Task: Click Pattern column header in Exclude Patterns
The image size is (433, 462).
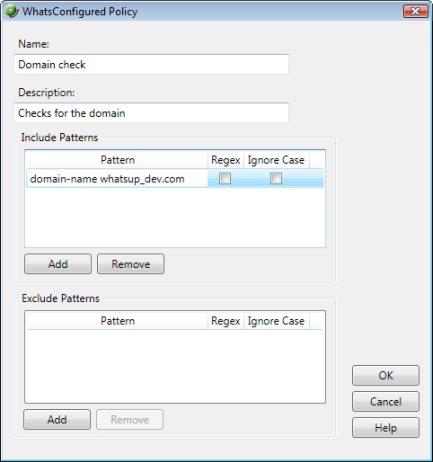Action: pos(117,321)
